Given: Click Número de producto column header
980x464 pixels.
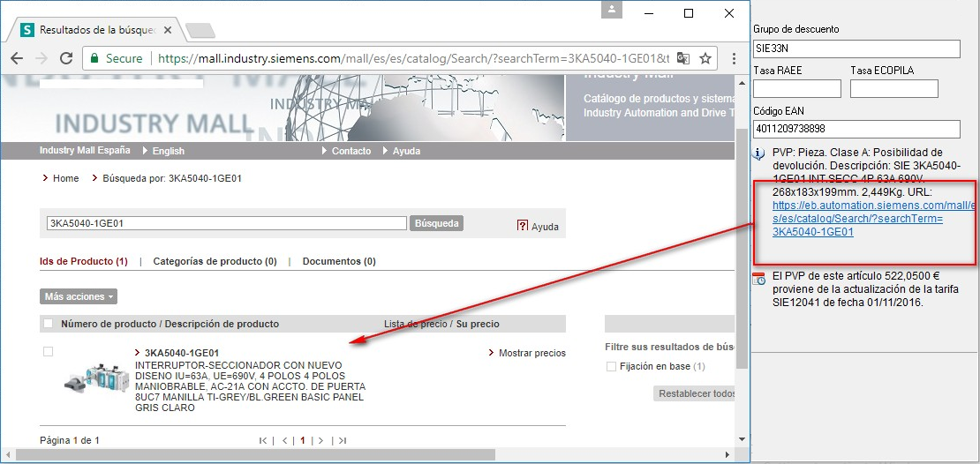Looking at the screenshot, I should tap(170, 324).
